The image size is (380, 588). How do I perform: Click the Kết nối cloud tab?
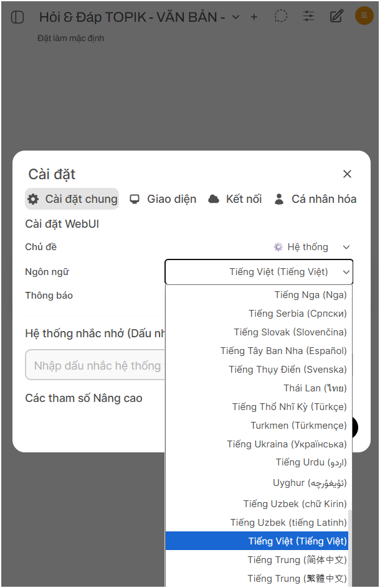pyautogui.click(x=235, y=199)
